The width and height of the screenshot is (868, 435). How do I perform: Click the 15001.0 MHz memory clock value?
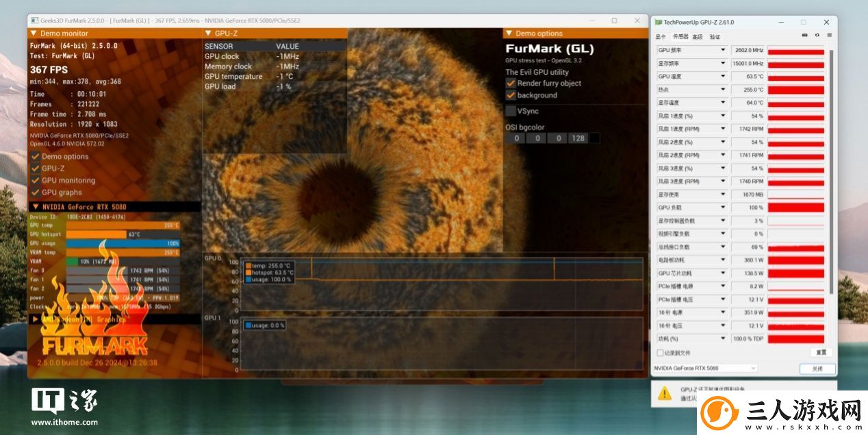748,63
